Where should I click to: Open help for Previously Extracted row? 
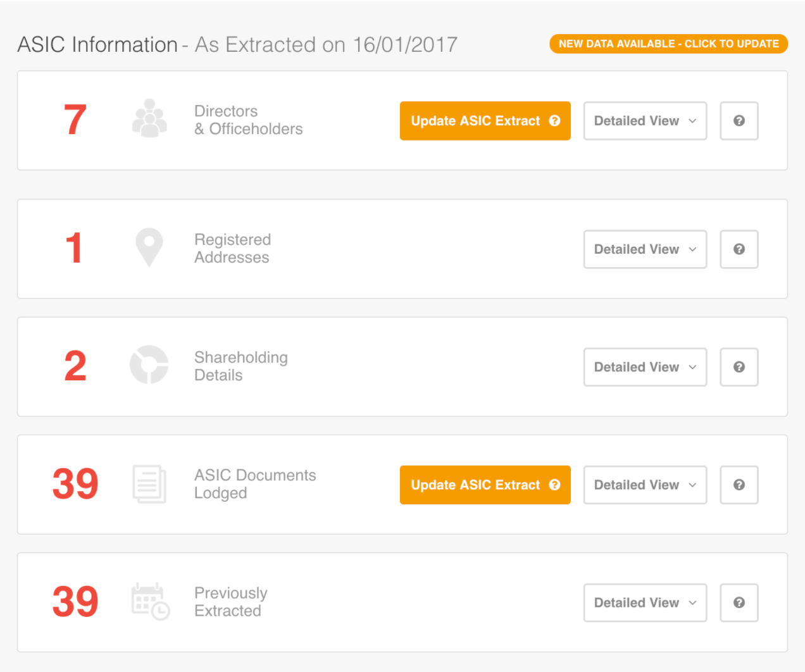739,602
